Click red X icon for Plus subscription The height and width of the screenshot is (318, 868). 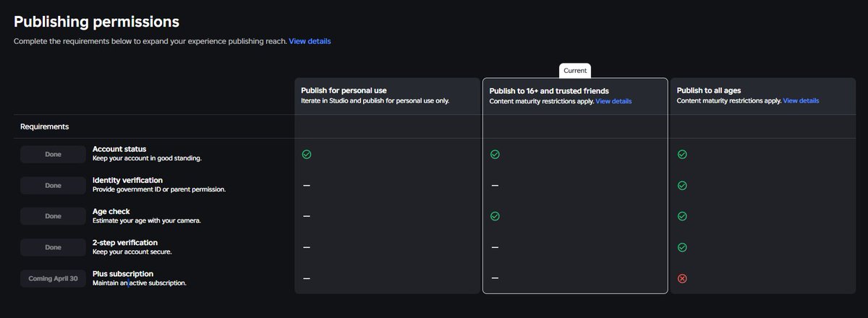(682, 278)
